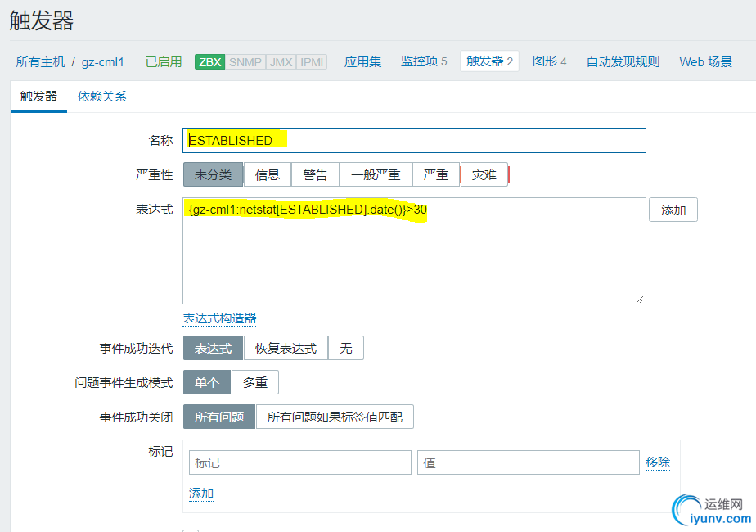Open the 图形 4 page
The image size is (756, 532).
549,61
